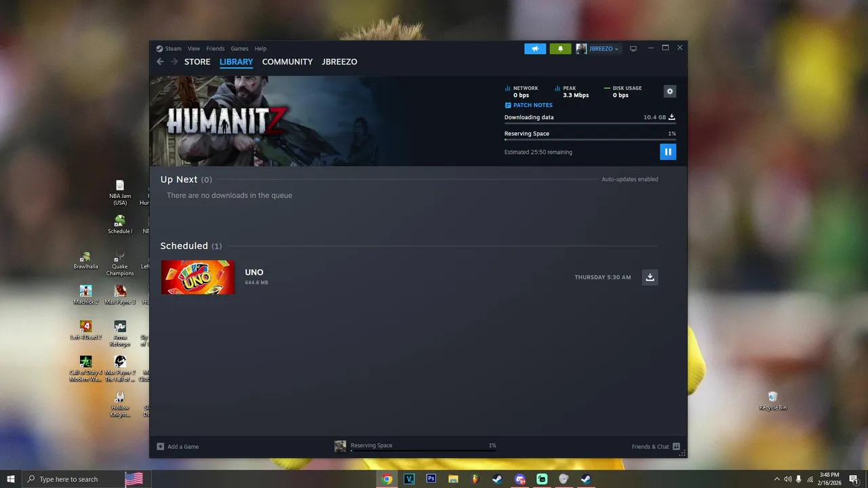Viewport: 868px width, 488px height.
Task: Open the volume control in system tray
Action: pyautogui.click(x=787, y=479)
